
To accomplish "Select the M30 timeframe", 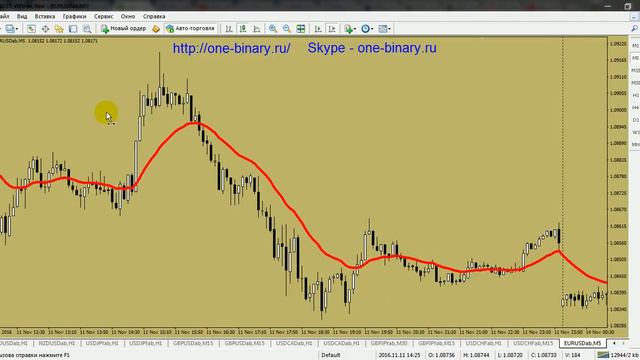I will pyautogui.click(x=636, y=83).
